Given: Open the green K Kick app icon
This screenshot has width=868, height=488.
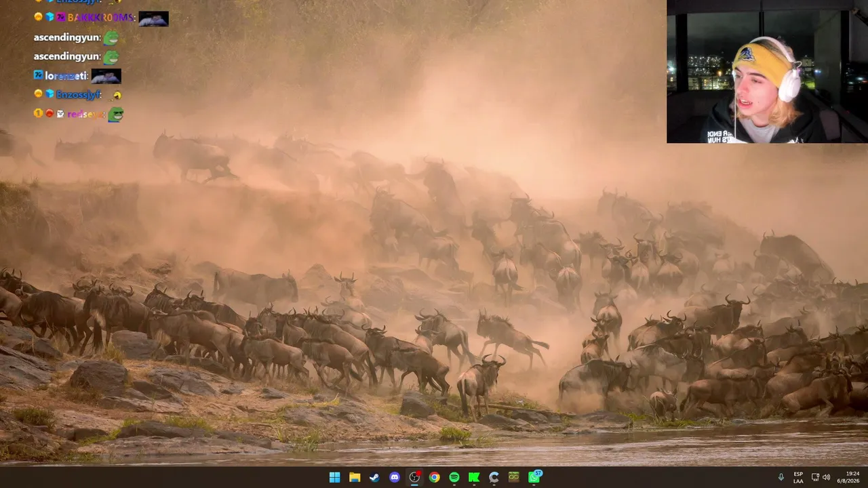Looking at the screenshot, I should 474,477.
